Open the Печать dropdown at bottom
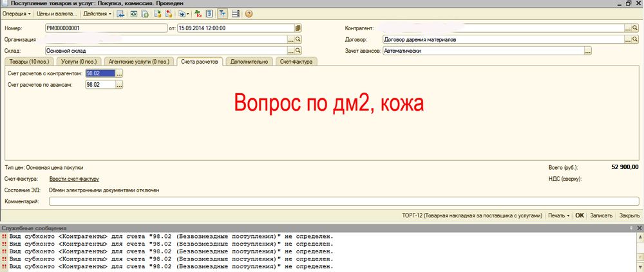Screen dimensions: 644x272 click(x=559, y=215)
